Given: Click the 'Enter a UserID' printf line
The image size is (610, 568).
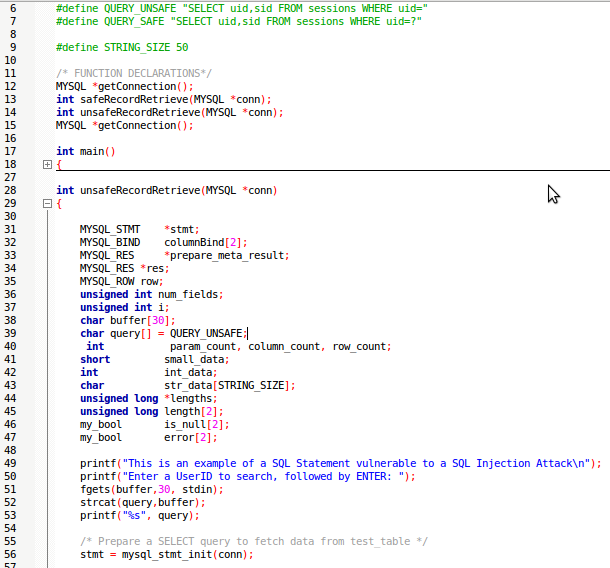Looking at the screenshot, I should 261,476.
